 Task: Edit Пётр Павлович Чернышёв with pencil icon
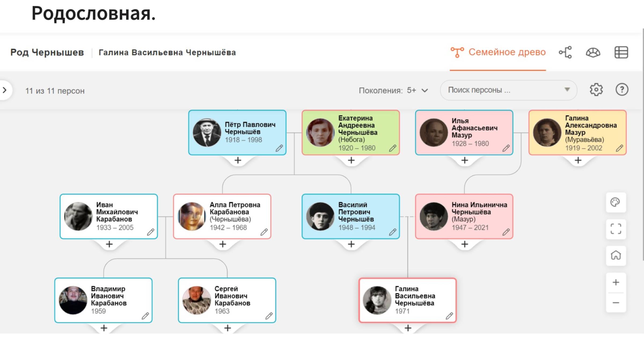pyautogui.click(x=279, y=148)
